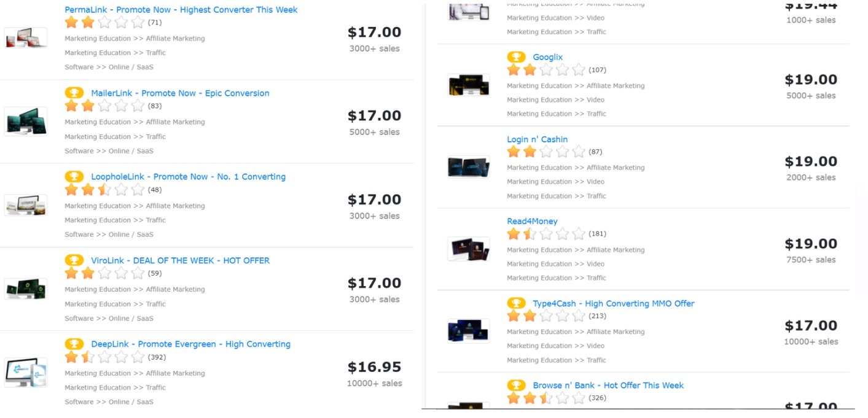Open the Login n' Cashin product link
This screenshot has height=418, width=868.
[538, 139]
